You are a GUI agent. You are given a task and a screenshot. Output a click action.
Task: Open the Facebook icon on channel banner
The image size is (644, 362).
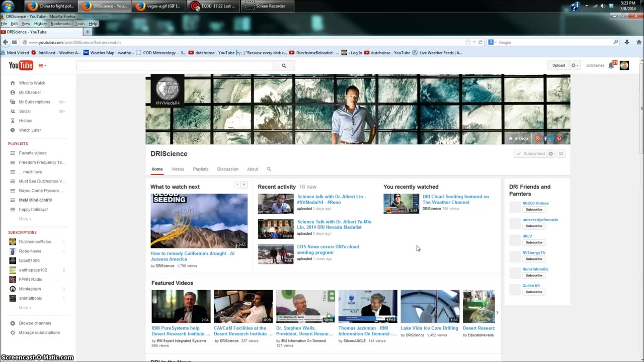[x=545, y=138]
